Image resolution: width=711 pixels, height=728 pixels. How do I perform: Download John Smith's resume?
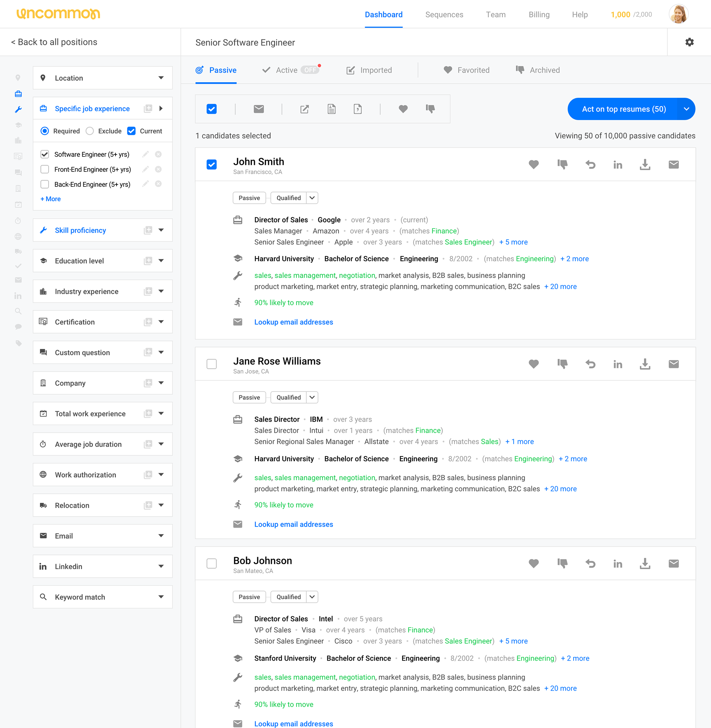click(x=645, y=164)
